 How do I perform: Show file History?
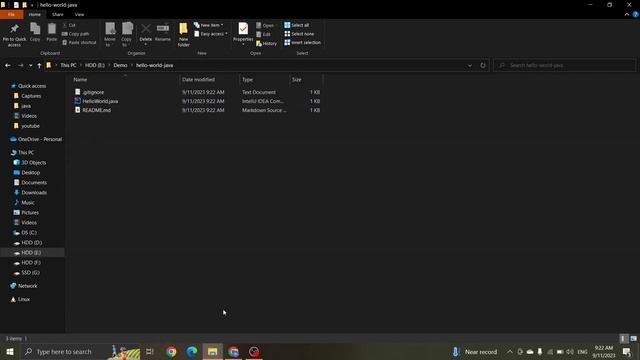tap(267, 43)
